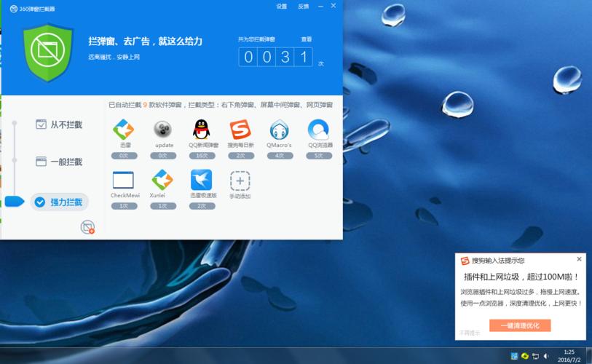Open the volume control in system tray
Viewport: 592px width, 364px height.
pyautogui.click(x=546, y=356)
